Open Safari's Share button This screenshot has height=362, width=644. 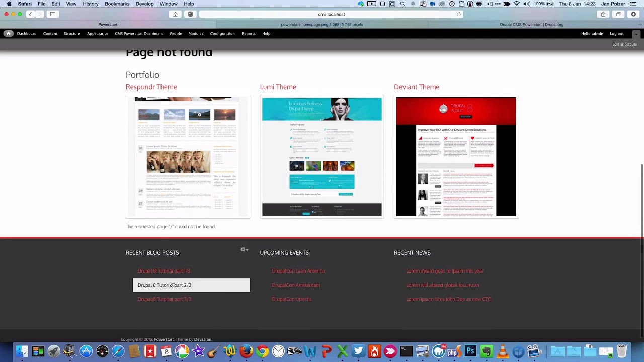click(603, 14)
